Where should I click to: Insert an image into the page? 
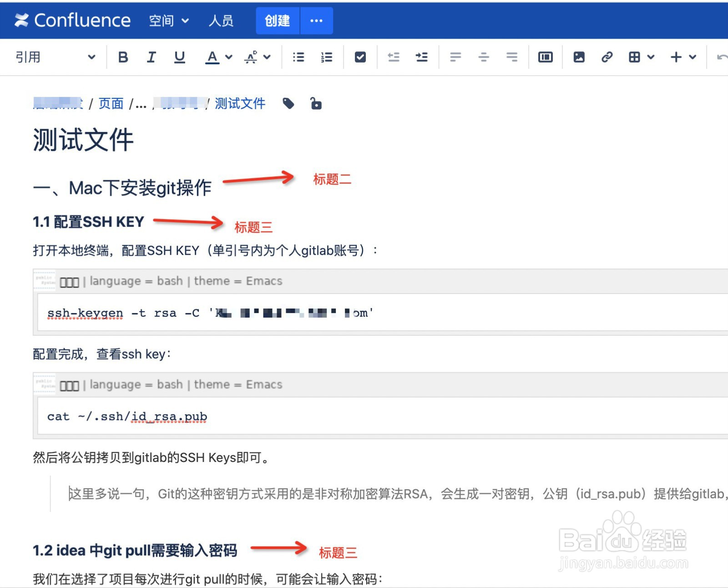coord(579,56)
